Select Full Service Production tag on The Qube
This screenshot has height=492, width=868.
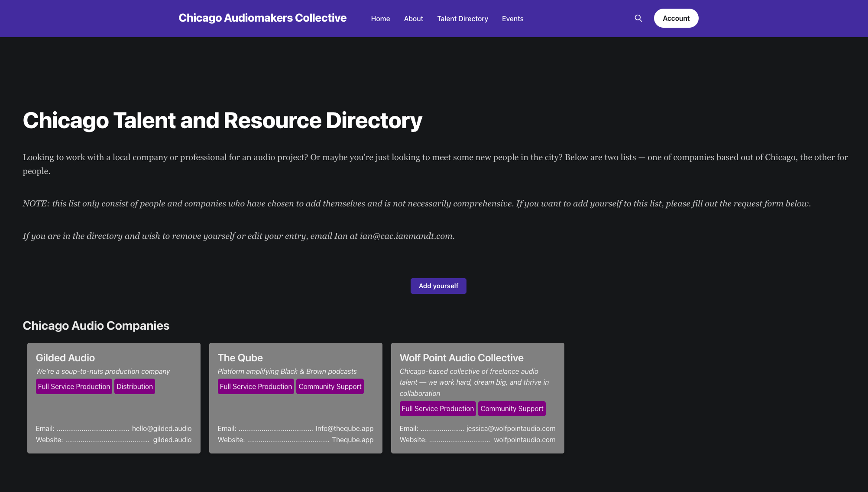click(256, 386)
